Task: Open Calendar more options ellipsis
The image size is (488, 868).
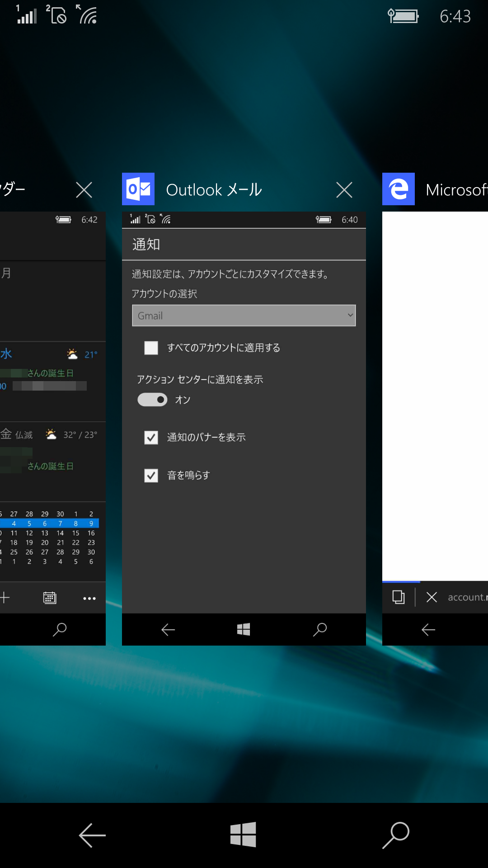Action: (89, 598)
